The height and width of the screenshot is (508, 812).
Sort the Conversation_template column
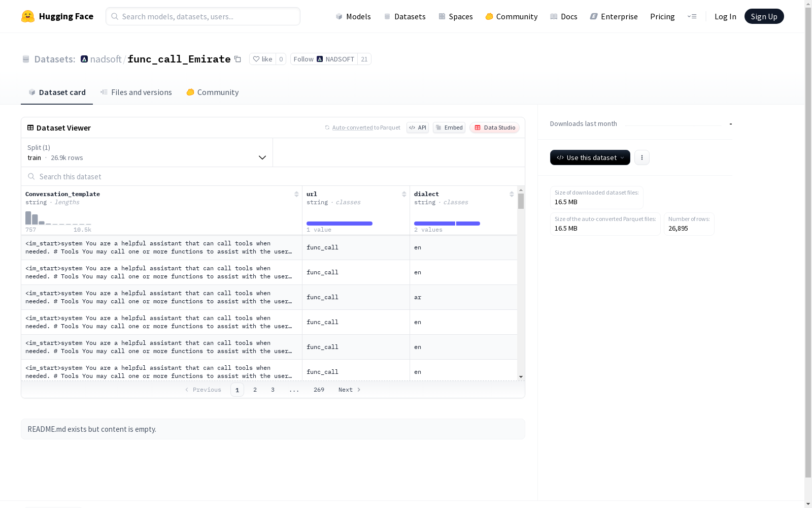click(x=296, y=194)
